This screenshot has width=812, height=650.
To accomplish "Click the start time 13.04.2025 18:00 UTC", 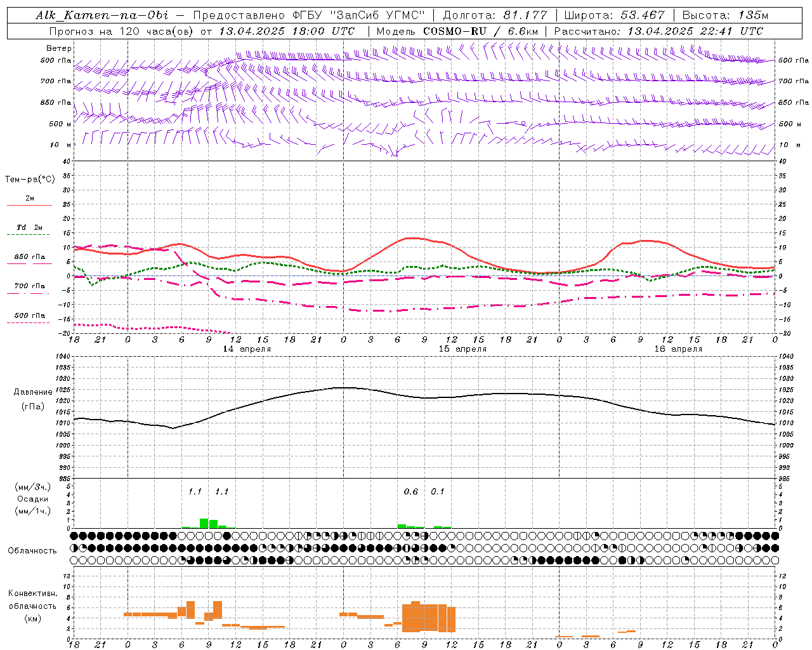I will [x=287, y=31].
